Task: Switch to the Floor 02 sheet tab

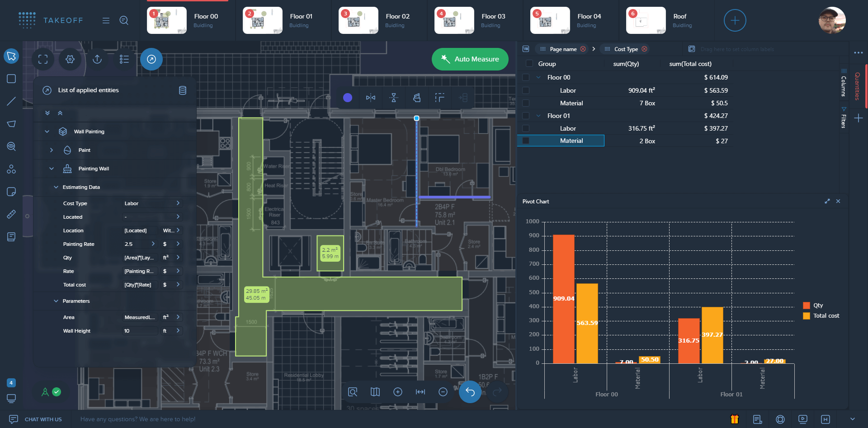Action: tap(380, 20)
